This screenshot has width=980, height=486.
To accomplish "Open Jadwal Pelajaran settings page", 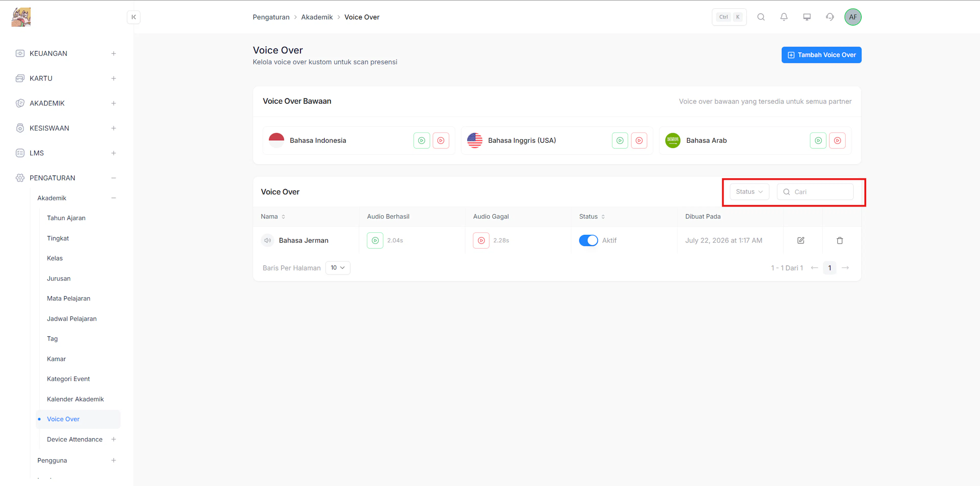I will tap(71, 319).
